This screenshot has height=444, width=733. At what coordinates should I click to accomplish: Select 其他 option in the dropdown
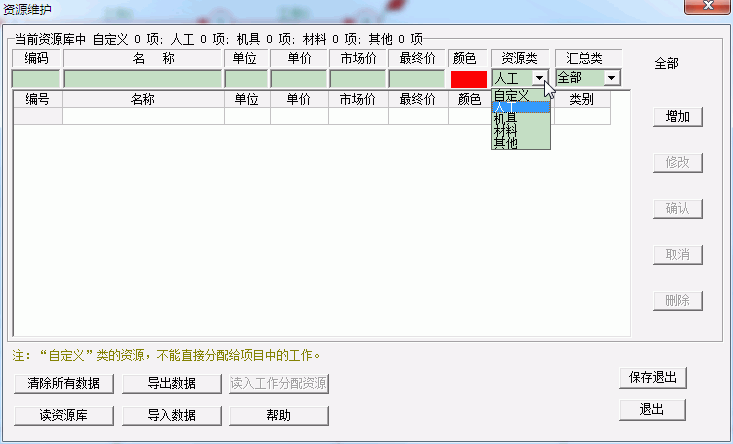point(506,143)
